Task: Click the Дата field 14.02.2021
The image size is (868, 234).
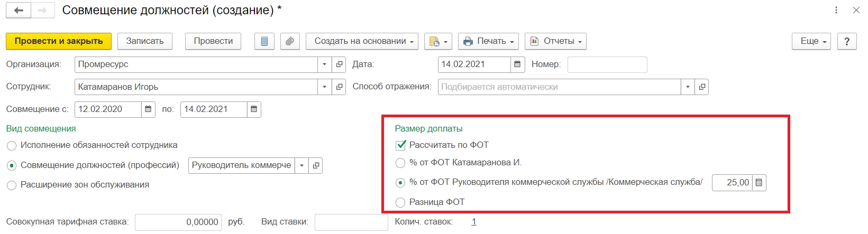Action: (474, 64)
